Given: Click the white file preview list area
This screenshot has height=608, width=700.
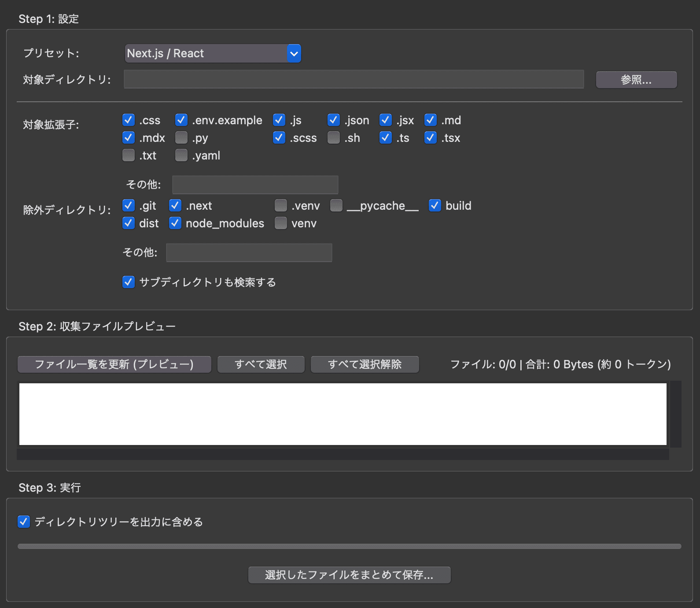Looking at the screenshot, I should tap(343, 414).
